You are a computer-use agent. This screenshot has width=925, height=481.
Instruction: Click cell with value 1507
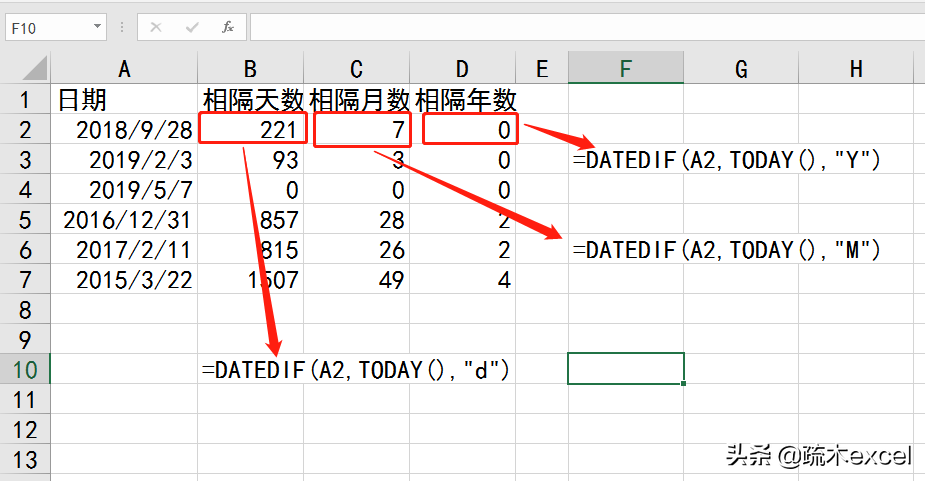click(250, 280)
